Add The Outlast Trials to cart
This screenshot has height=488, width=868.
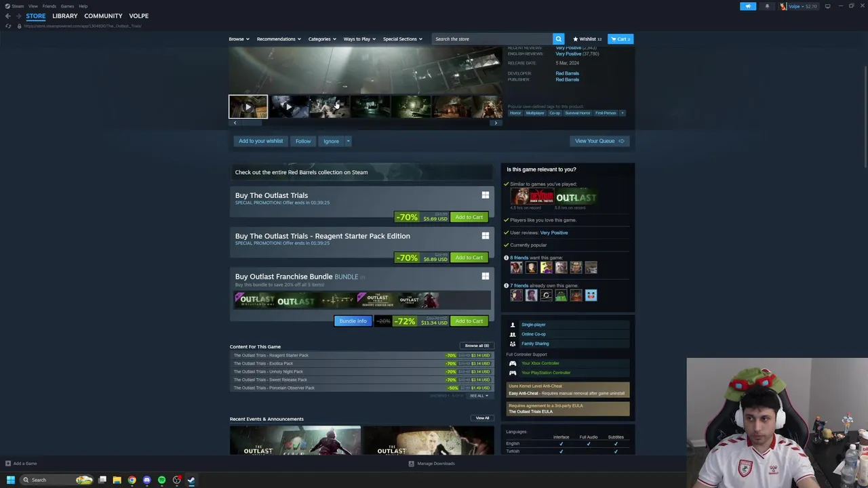click(x=469, y=217)
